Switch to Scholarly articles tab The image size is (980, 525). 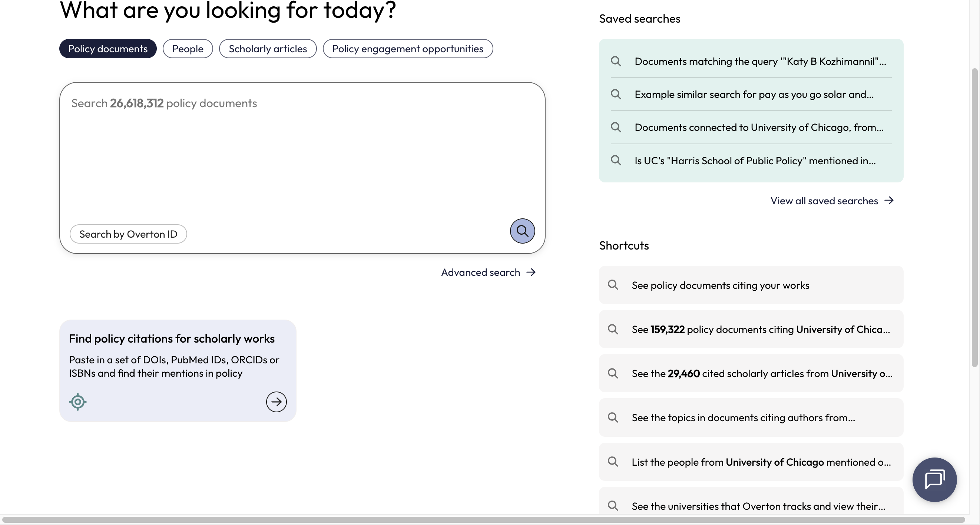pos(268,49)
